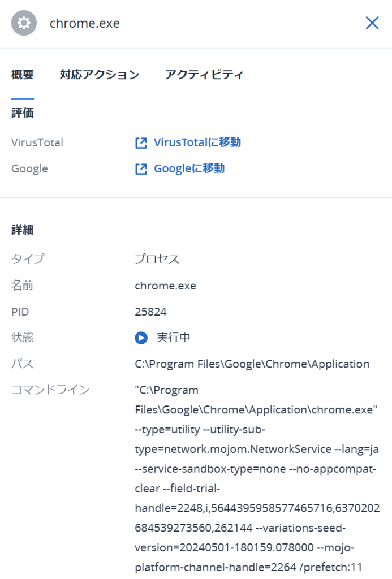The image size is (392, 579).
Task: Click the タイプ field label
Action: coord(28,259)
